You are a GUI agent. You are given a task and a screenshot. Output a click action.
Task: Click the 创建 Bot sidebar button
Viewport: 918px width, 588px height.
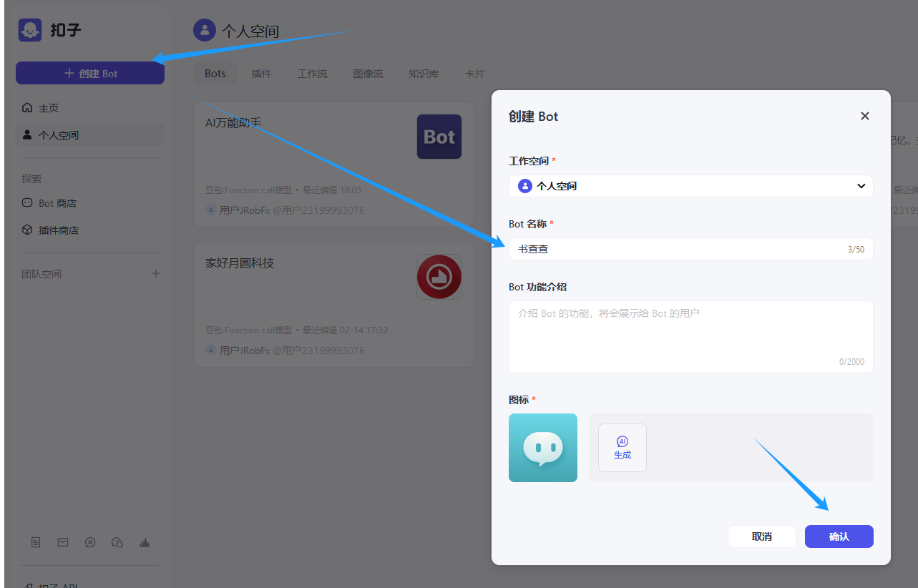click(x=90, y=73)
